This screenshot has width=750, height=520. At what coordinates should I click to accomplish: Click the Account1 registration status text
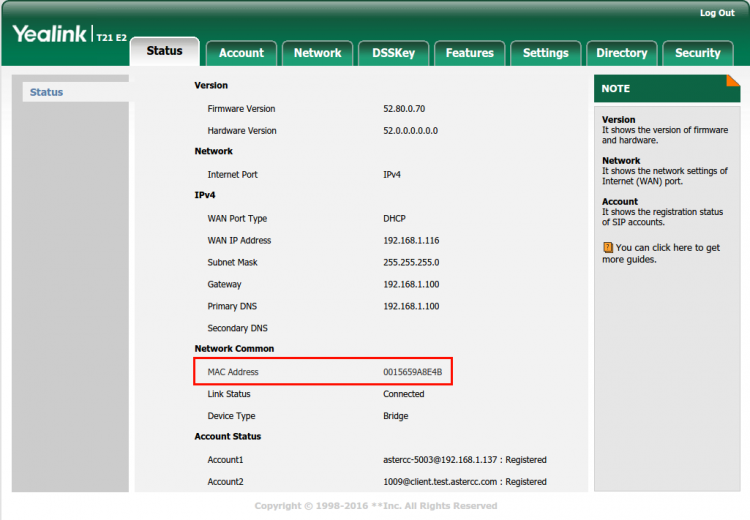(464, 460)
